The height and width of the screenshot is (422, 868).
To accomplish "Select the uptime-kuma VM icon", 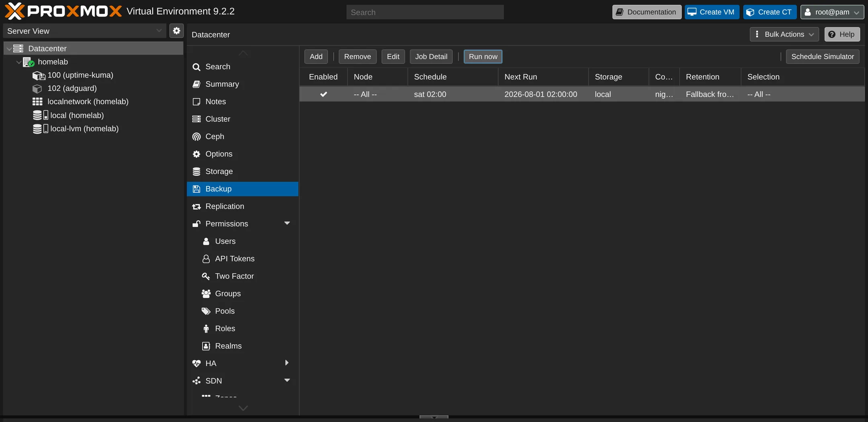I will pyautogui.click(x=39, y=75).
